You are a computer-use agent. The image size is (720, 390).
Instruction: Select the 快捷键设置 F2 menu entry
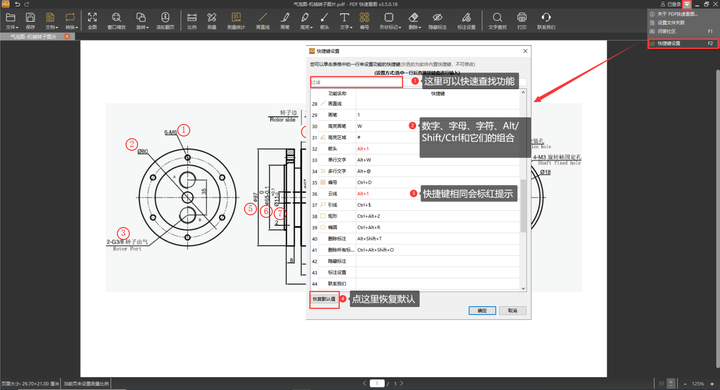pos(683,43)
